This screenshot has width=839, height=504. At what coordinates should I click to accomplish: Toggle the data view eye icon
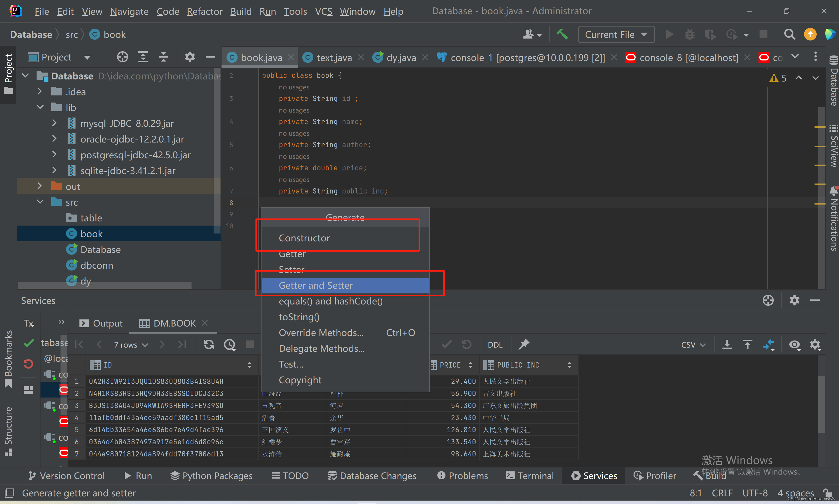coord(795,345)
